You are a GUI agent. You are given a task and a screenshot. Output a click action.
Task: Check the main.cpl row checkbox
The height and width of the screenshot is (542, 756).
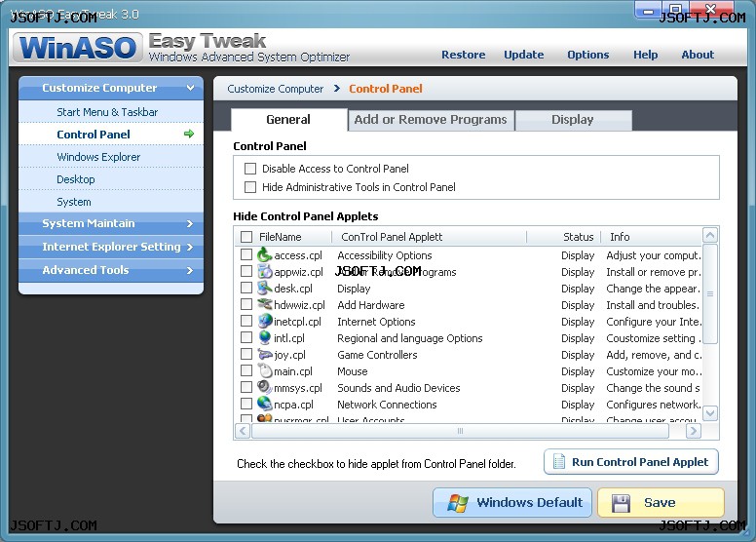246,370
